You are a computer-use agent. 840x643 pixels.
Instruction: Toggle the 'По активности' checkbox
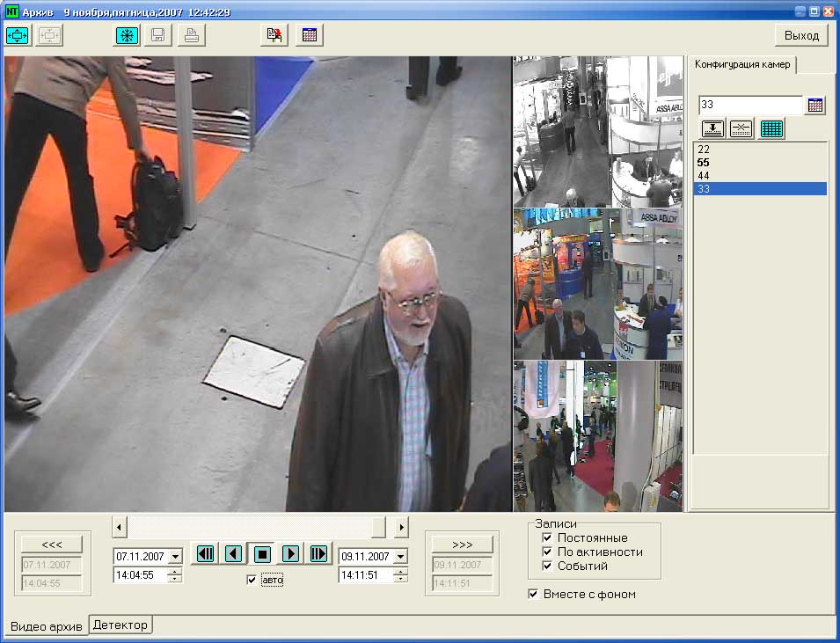click(547, 552)
